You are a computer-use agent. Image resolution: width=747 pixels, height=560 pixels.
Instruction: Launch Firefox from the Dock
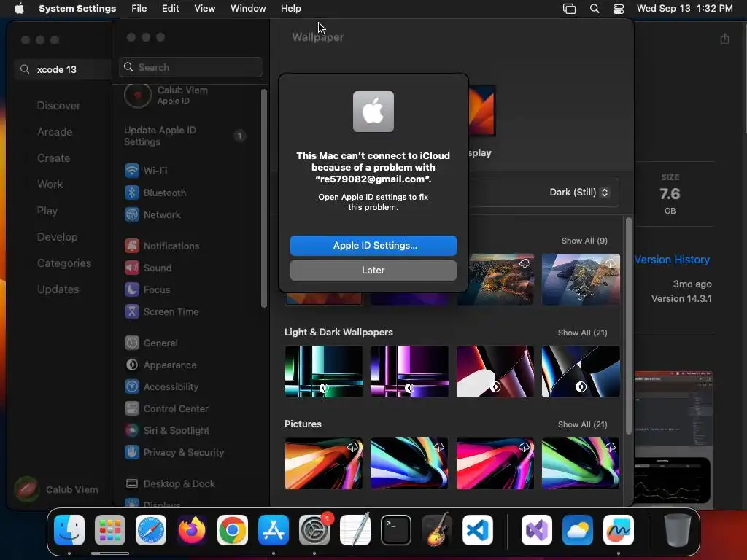click(x=192, y=530)
